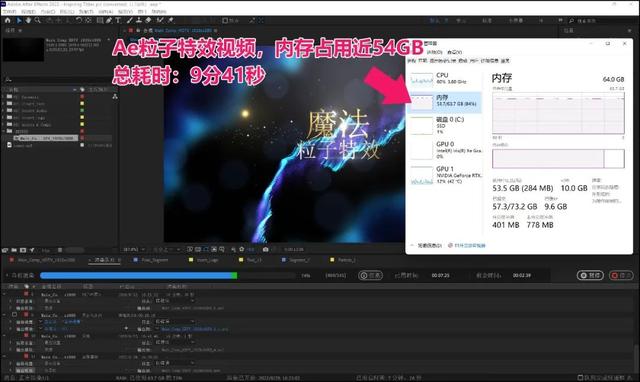Screen dimensions: 640x382
Task: Open the GPU 1 NVIDIA GeForce graph
Action: 446,175
